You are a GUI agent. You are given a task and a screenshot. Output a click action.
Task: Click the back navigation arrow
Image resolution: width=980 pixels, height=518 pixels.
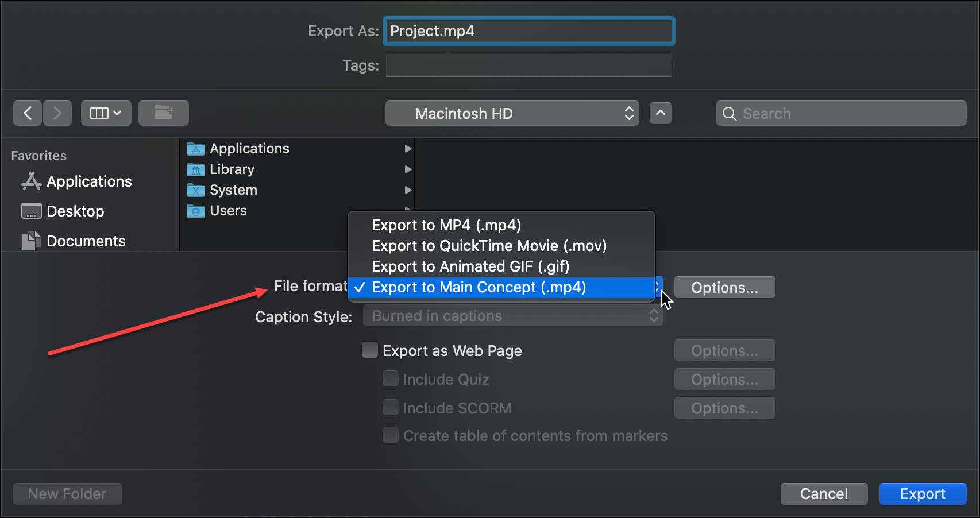[28, 113]
